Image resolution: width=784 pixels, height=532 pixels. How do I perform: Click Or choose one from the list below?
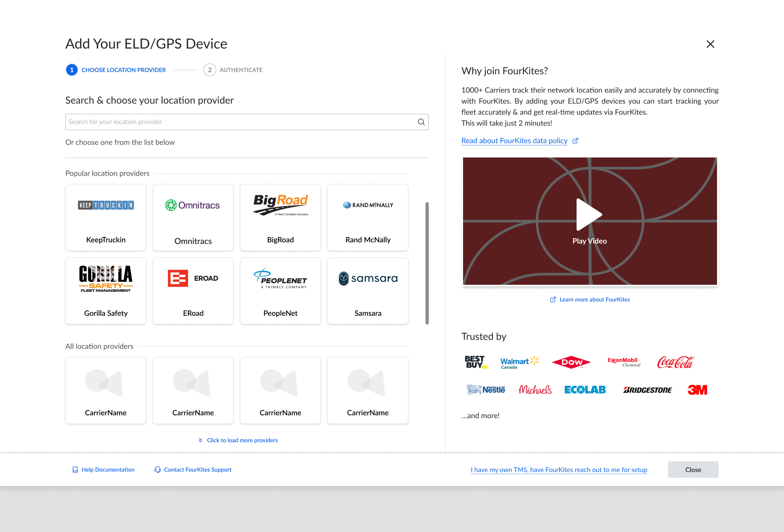click(120, 142)
